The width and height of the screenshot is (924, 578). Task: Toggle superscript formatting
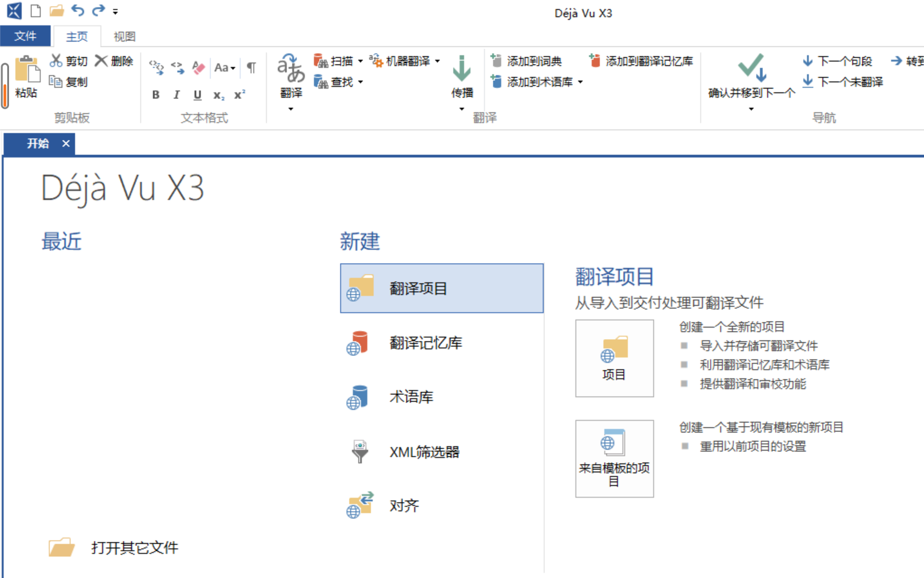(239, 95)
